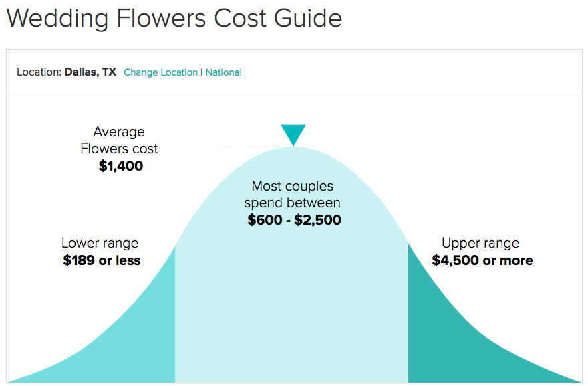Click the "$4,500 or more" value
The width and height of the screenshot is (588, 386).
click(482, 260)
